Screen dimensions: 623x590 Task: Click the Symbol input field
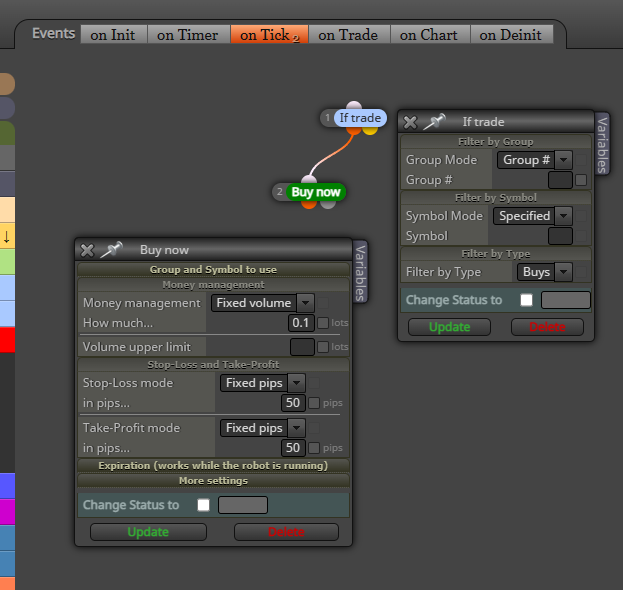click(560, 236)
